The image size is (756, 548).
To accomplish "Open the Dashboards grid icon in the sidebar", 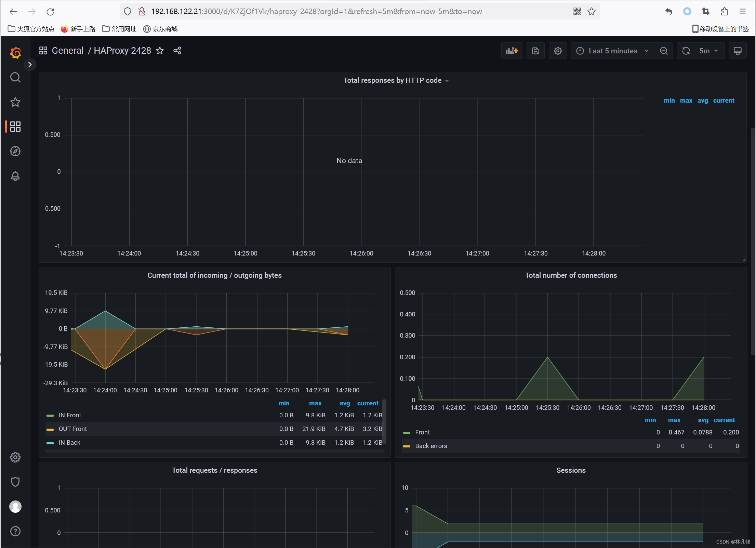I will [15, 127].
